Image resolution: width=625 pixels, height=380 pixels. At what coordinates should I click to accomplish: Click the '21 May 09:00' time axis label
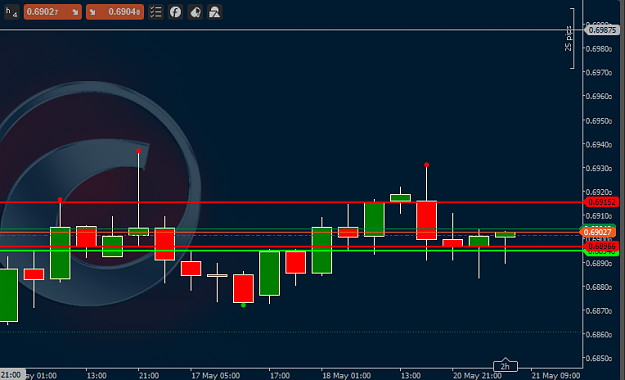[556, 376]
